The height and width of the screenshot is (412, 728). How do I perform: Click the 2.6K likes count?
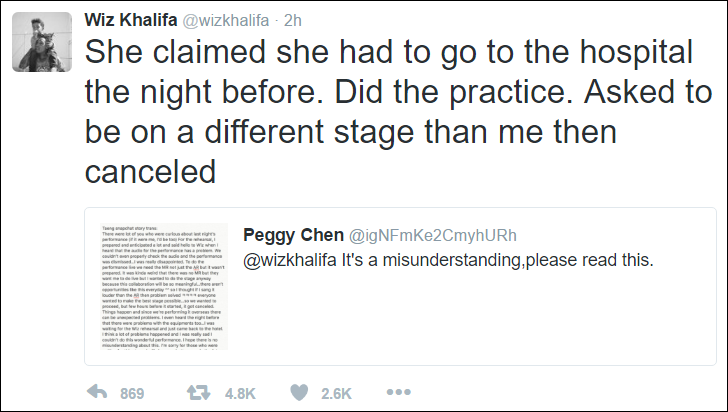[x=336, y=394]
